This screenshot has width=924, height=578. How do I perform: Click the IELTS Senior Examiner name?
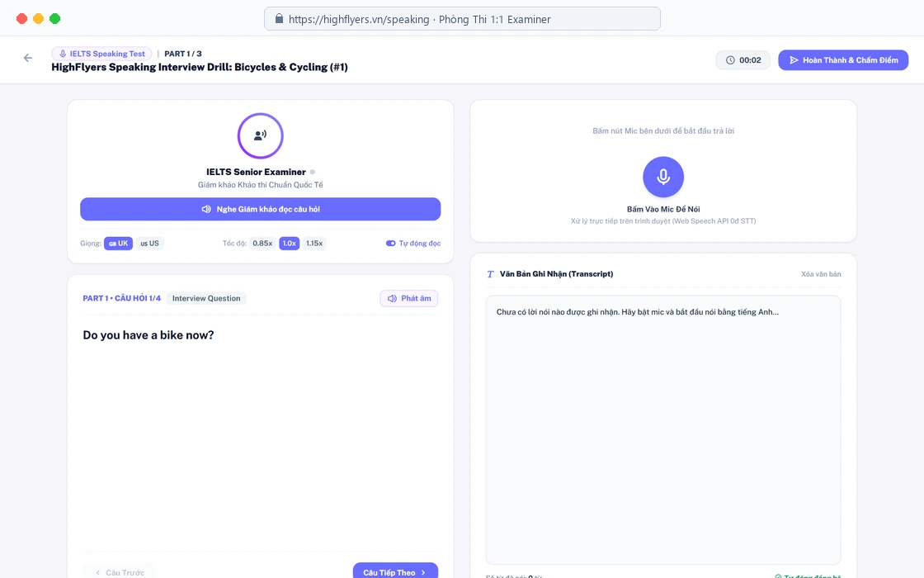point(256,173)
